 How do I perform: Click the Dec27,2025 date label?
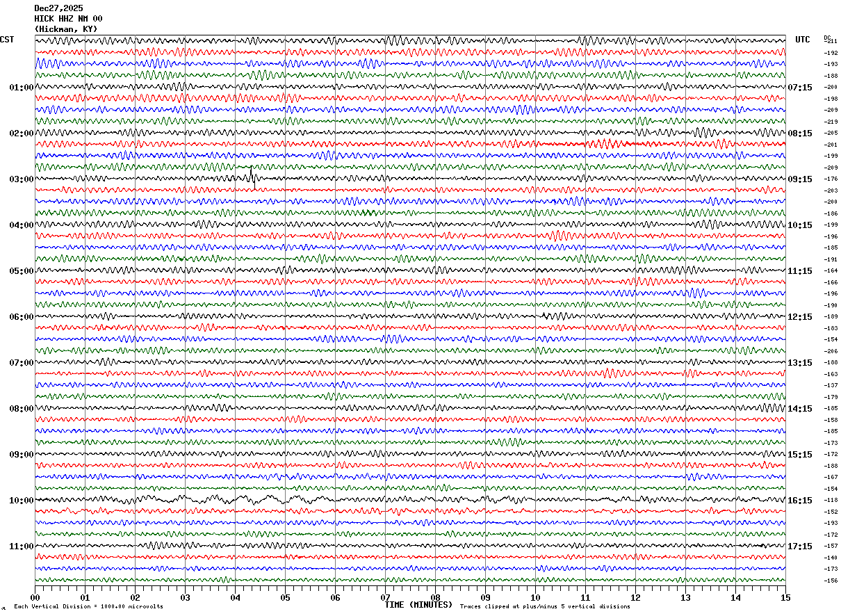(58, 8)
